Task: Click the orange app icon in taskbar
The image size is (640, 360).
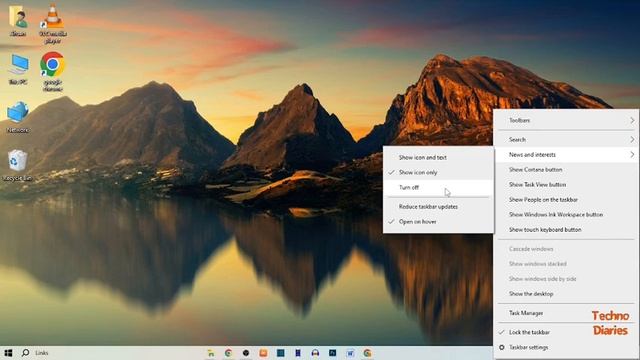Action: pyautogui.click(x=263, y=353)
